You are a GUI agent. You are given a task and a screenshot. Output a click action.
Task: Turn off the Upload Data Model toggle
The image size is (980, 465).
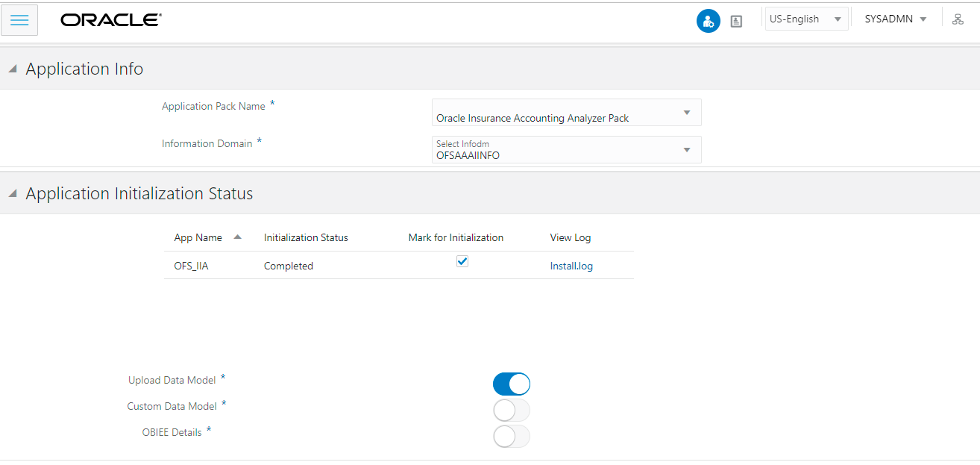click(512, 384)
